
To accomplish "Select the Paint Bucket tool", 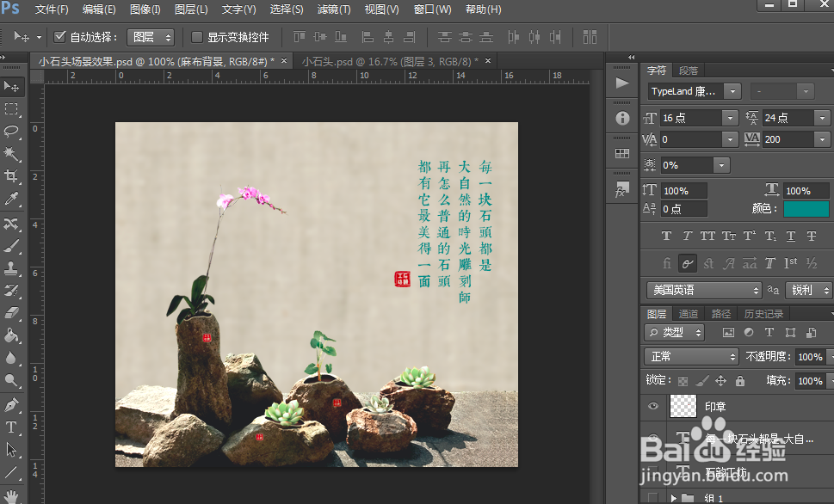I will click(x=11, y=335).
